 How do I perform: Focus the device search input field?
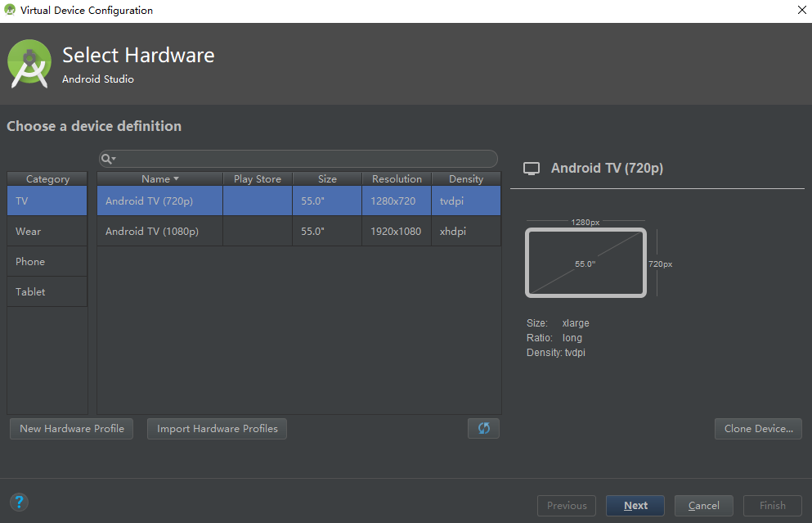(298, 159)
